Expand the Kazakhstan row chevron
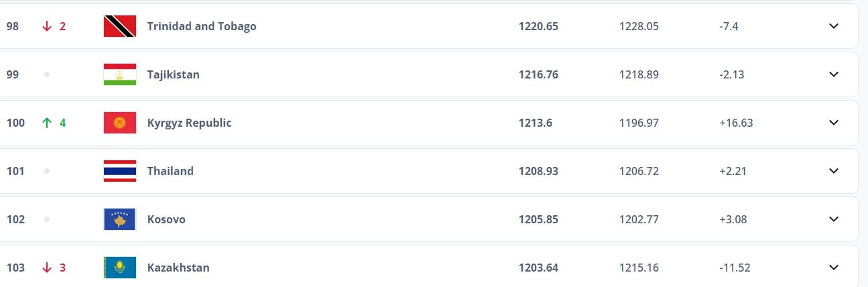 [834, 268]
